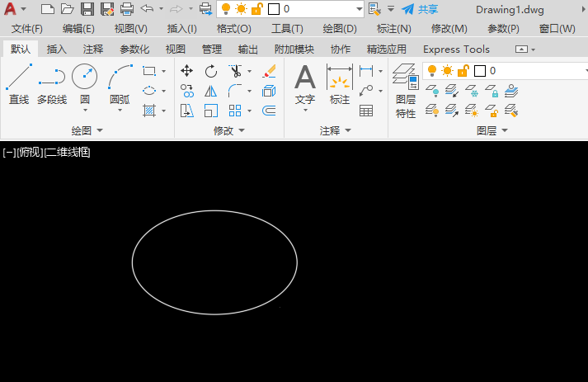
Task: Click the Leader annotation icon
Action: (x=366, y=91)
